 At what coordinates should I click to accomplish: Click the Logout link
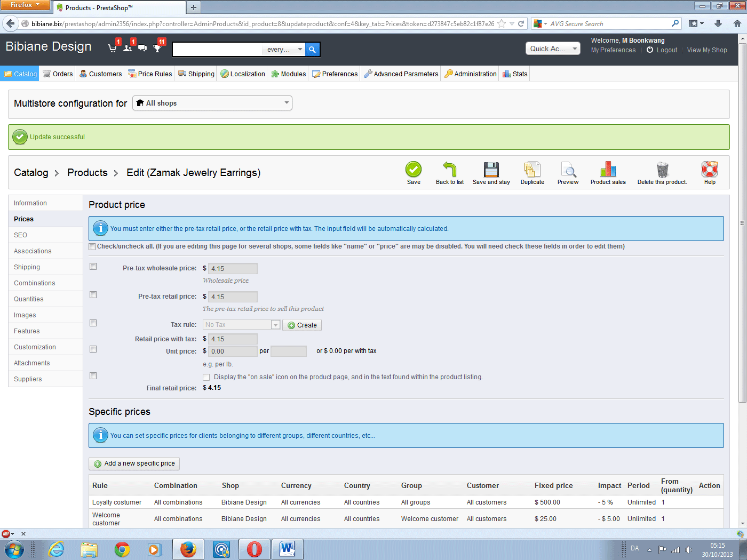click(662, 50)
